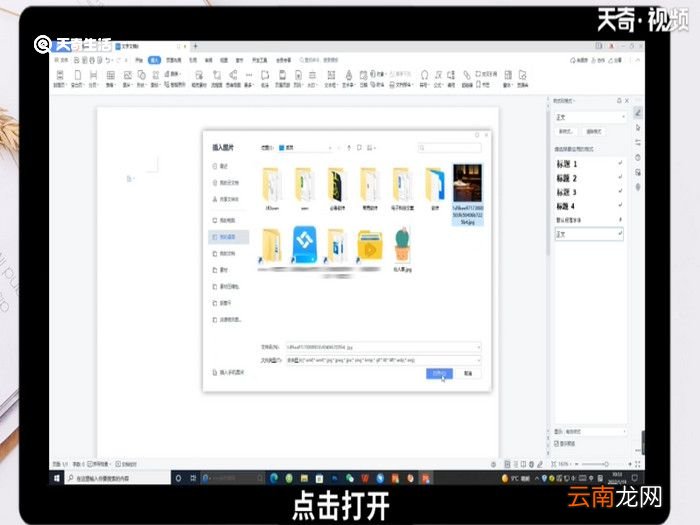Open the 文件 menu
The width and height of the screenshot is (700, 525).
coord(62,60)
